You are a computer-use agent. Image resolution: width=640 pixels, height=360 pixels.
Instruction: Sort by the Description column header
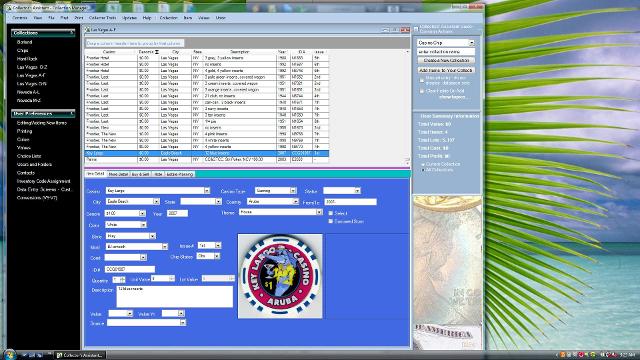(240, 52)
